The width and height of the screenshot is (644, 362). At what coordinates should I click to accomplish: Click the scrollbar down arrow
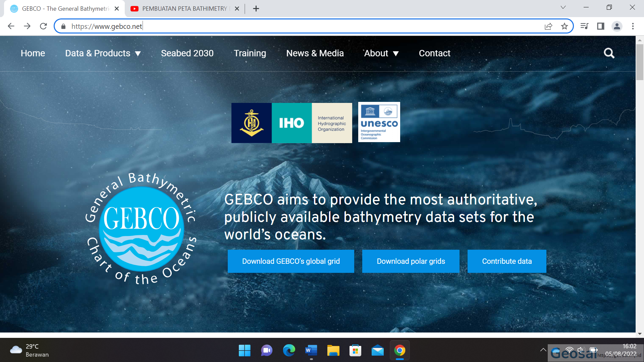tap(640, 334)
